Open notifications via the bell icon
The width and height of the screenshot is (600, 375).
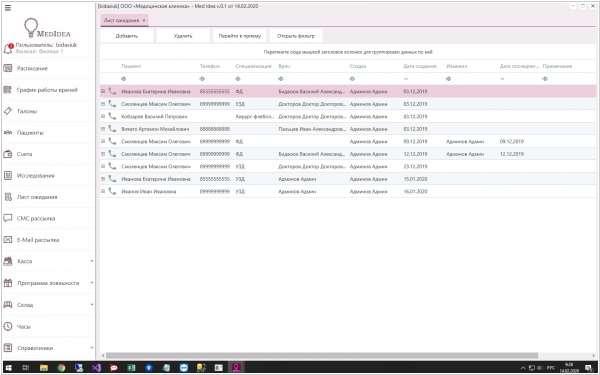point(8,49)
